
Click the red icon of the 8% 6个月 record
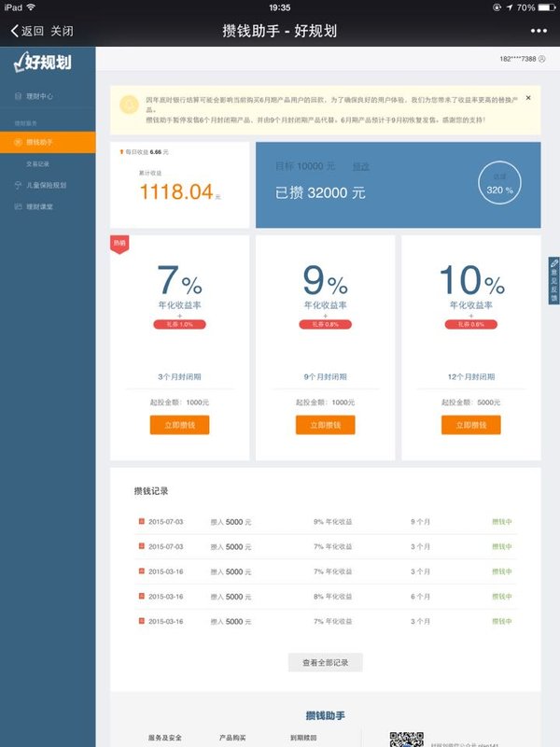point(142,596)
